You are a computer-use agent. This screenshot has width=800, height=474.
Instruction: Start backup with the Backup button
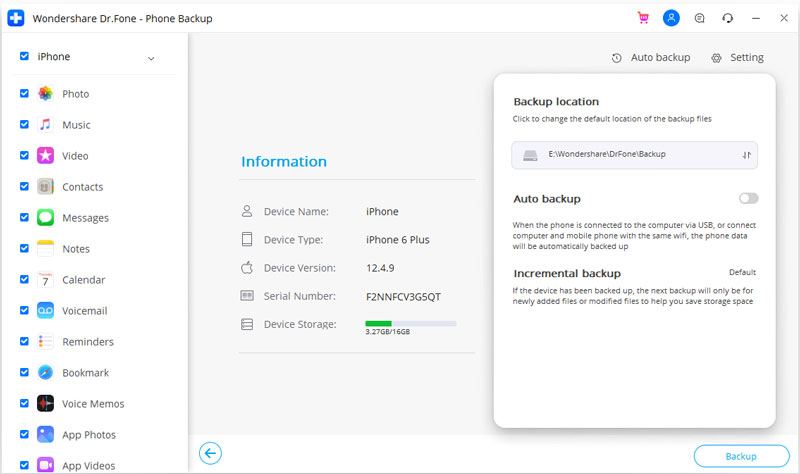(741, 456)
